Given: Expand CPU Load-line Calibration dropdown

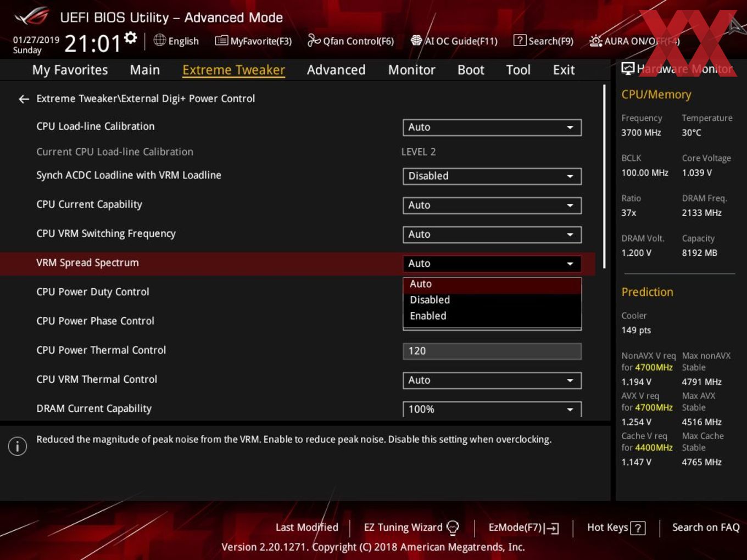Looking at the screenshot, I should [x=492, y=127].
